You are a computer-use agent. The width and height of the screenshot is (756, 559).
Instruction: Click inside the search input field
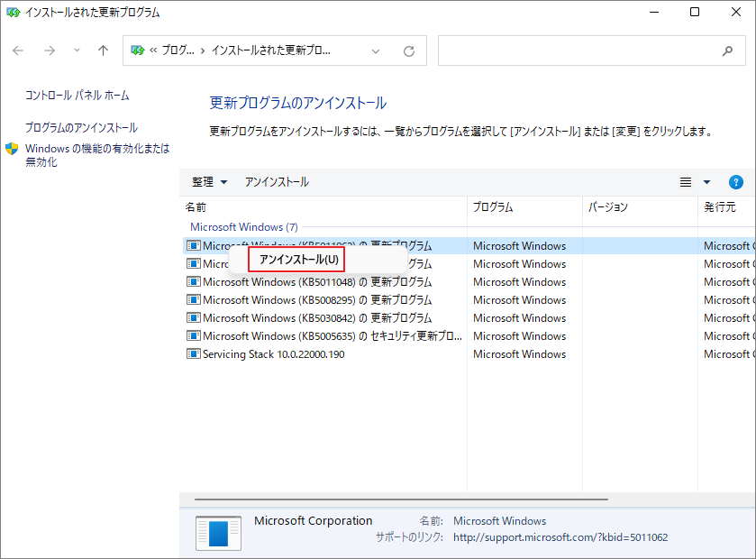(x=586, y=50)
